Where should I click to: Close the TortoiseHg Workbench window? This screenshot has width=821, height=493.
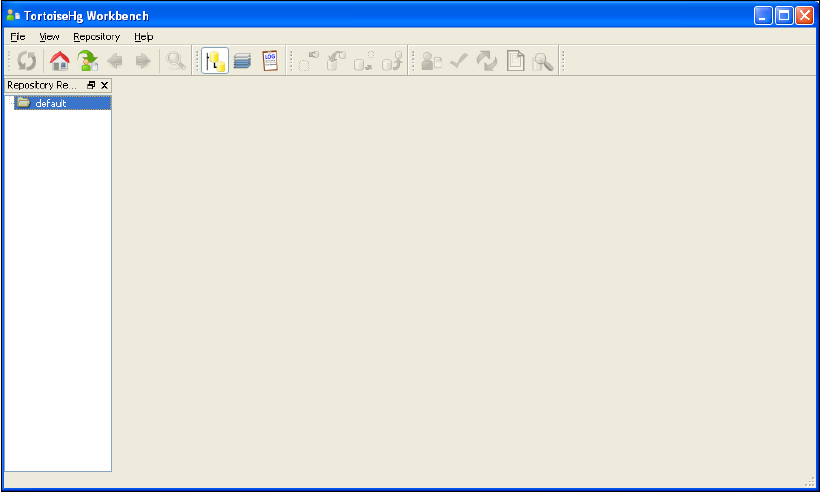(805, 16)
